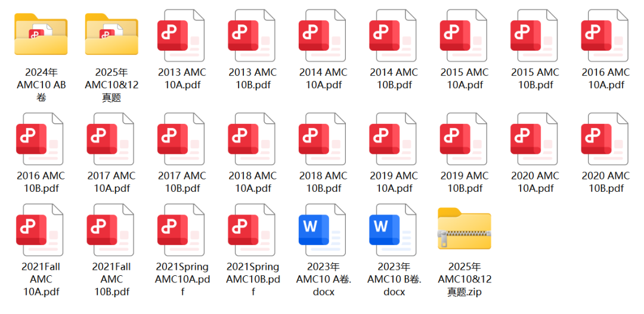This screenshot has height=314, width=644.
Task: Click the filename text 2015 AMC 10B.pdf
Action: (535, 79)
